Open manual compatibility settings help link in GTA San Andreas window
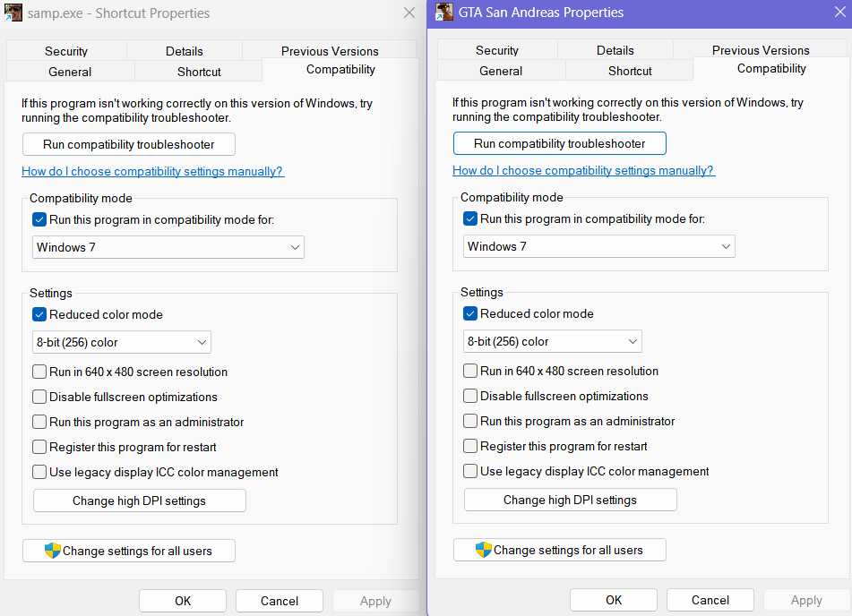This screenshot has width=852, height=616. point(583,170)
